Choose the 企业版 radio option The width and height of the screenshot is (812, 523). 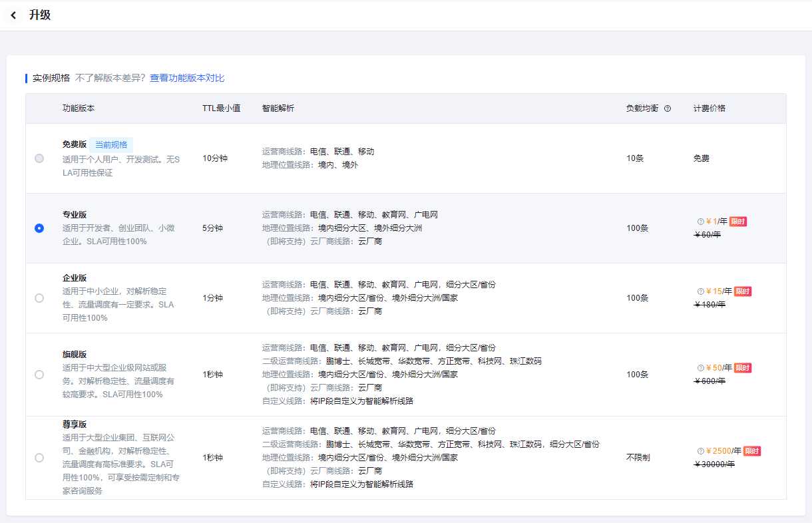click(39, 298)
